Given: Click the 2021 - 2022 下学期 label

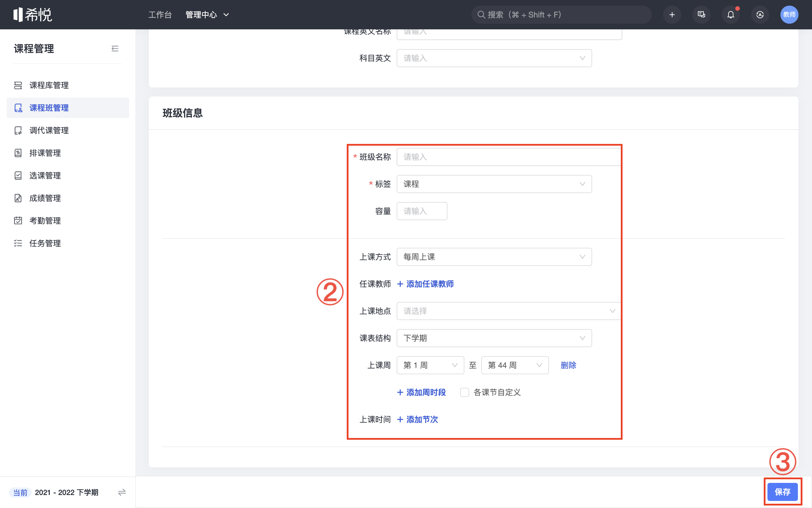Looking at the screenshot, I should point(67,492).
